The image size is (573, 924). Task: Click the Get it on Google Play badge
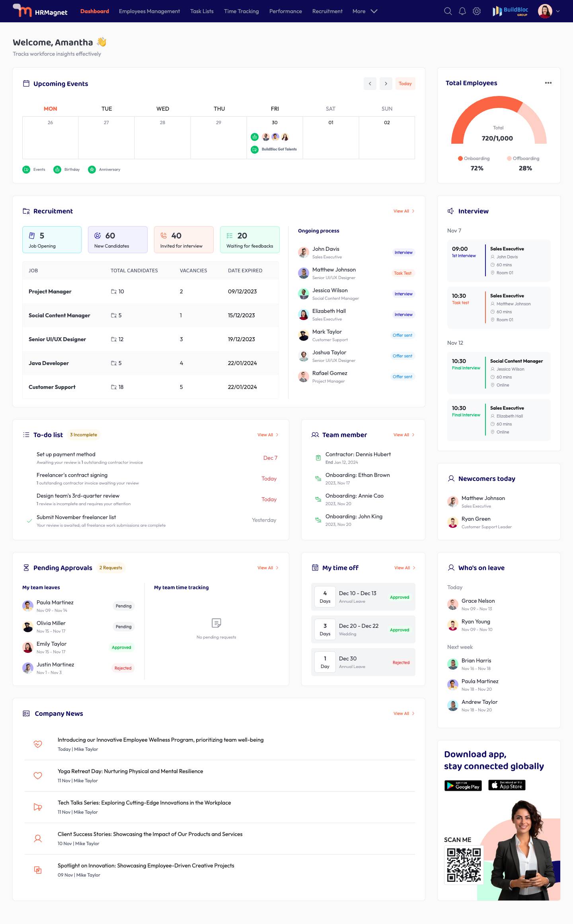point(463,785)
